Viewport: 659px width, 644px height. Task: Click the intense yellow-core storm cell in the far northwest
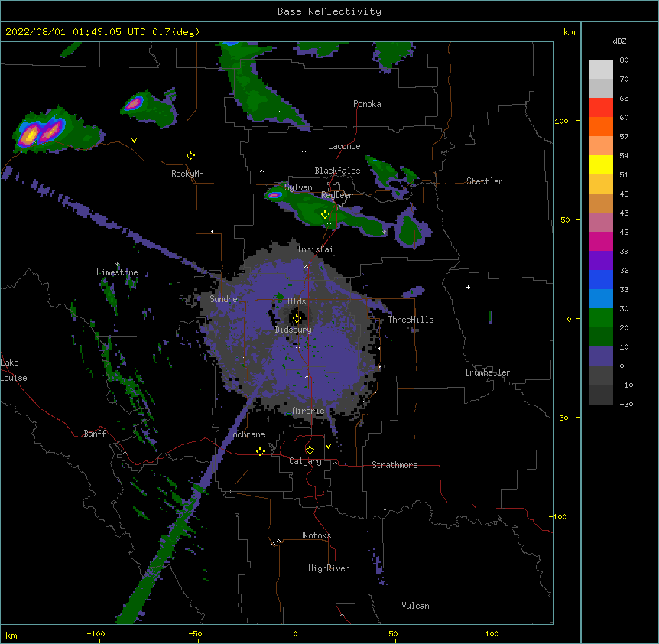tap(31, 135)
